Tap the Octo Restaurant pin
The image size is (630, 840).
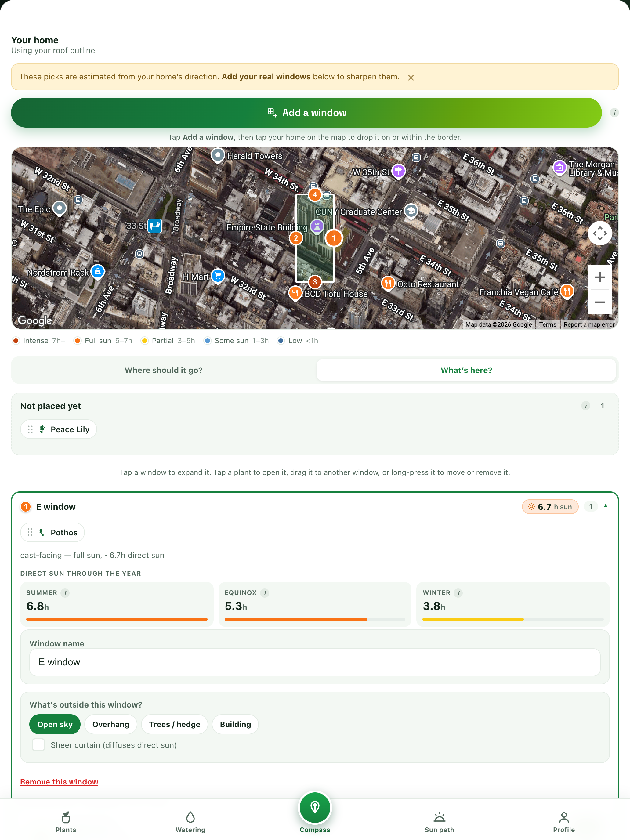388,283
